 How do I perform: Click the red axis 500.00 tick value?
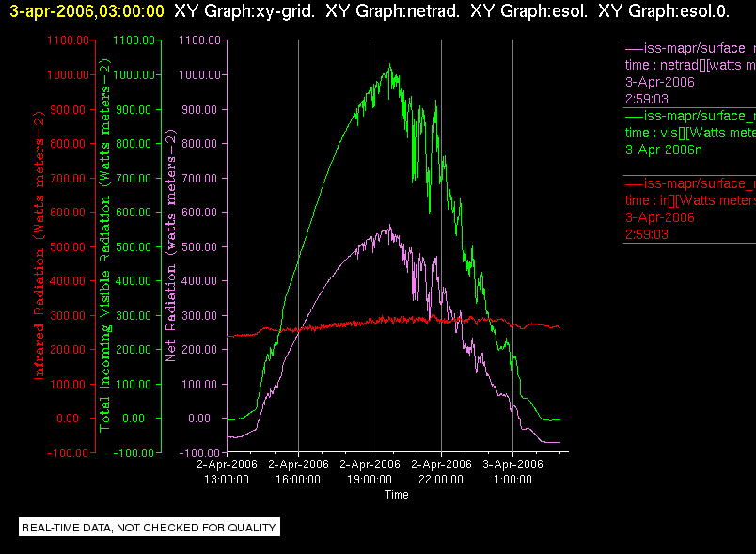tap(68, 246)
